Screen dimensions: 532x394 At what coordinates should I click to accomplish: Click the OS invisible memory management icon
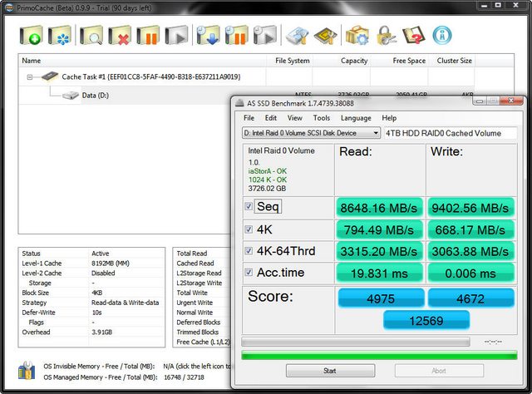click(27, 371)
